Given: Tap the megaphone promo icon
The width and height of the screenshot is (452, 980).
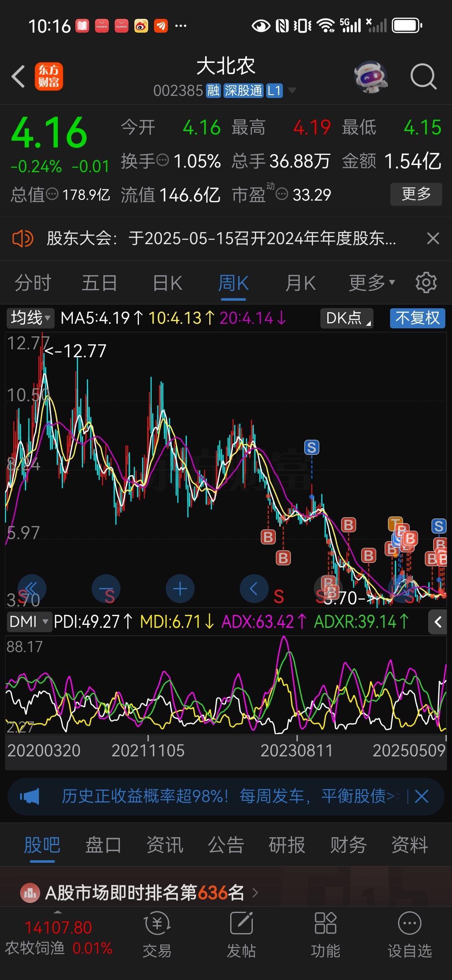Looking at the screenshot, I should (x=30, y=797).
